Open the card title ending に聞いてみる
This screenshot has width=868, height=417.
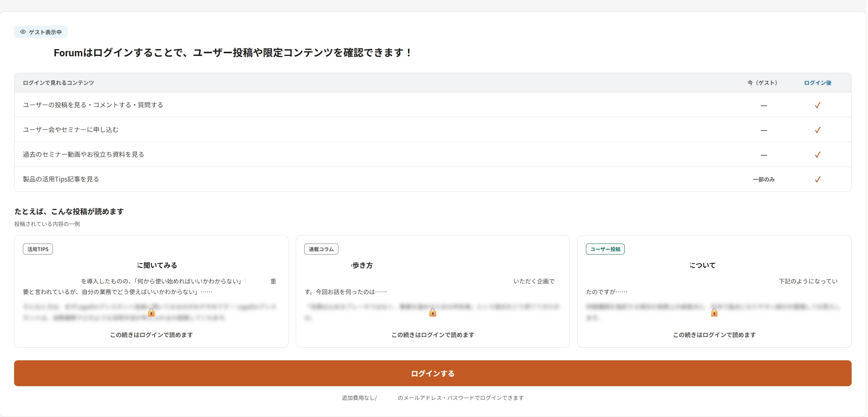pyautogui.click(x=157, y=265)
